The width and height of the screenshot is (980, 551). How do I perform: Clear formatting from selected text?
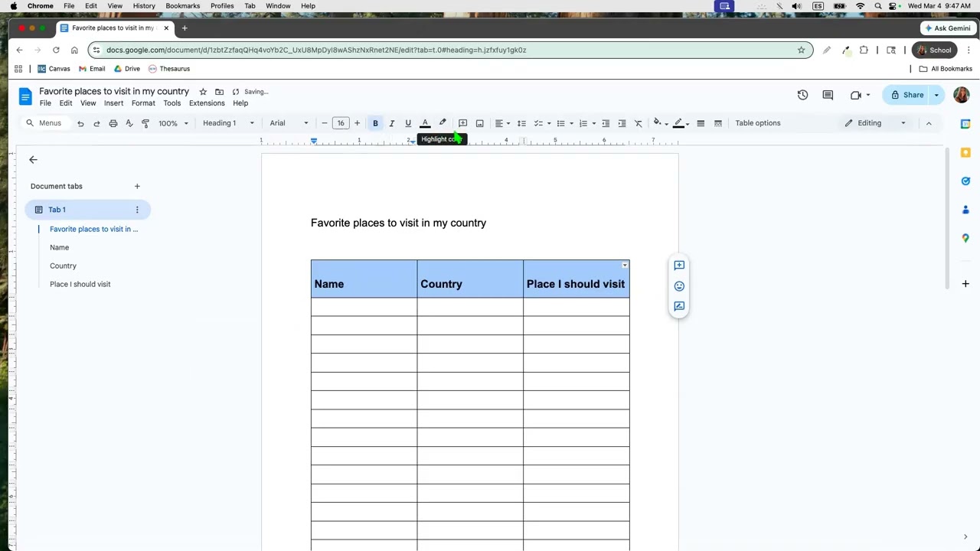point(638,123)
